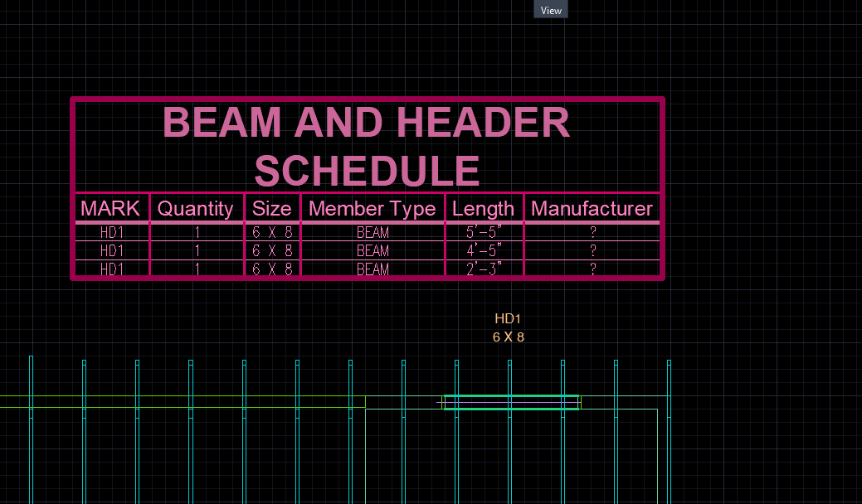Click the Member Type column header

point(372,208)
